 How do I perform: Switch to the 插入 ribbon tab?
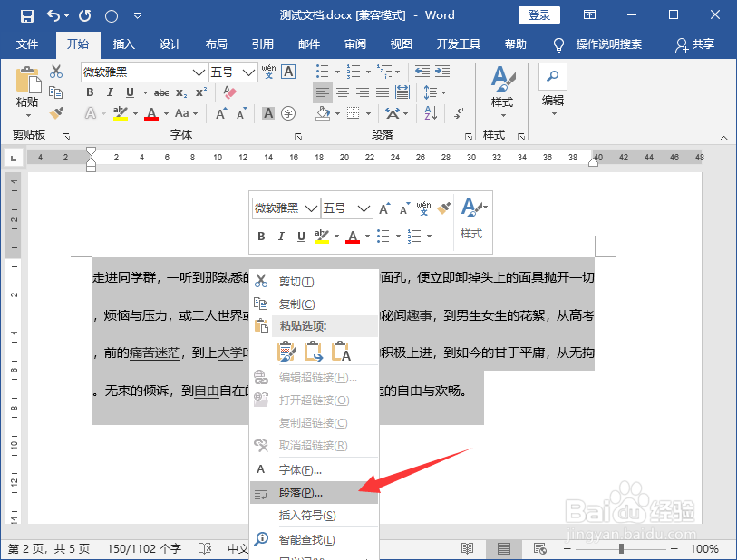[x=123, y=43]
